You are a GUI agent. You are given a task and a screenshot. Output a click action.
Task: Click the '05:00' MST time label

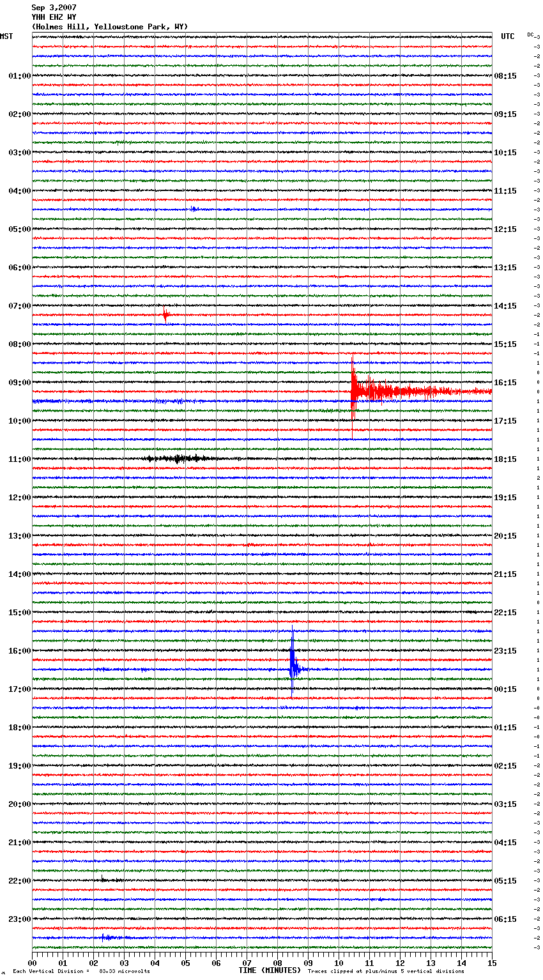click(20, 229)
